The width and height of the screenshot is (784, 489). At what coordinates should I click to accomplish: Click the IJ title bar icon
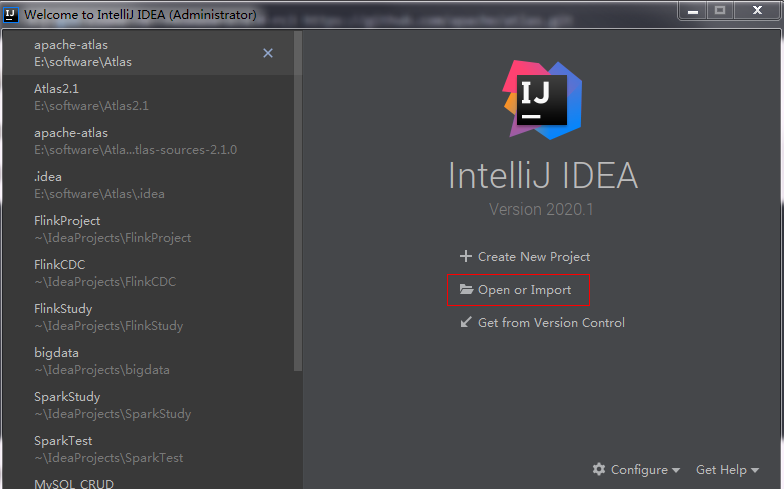click(x=10, y=14)
